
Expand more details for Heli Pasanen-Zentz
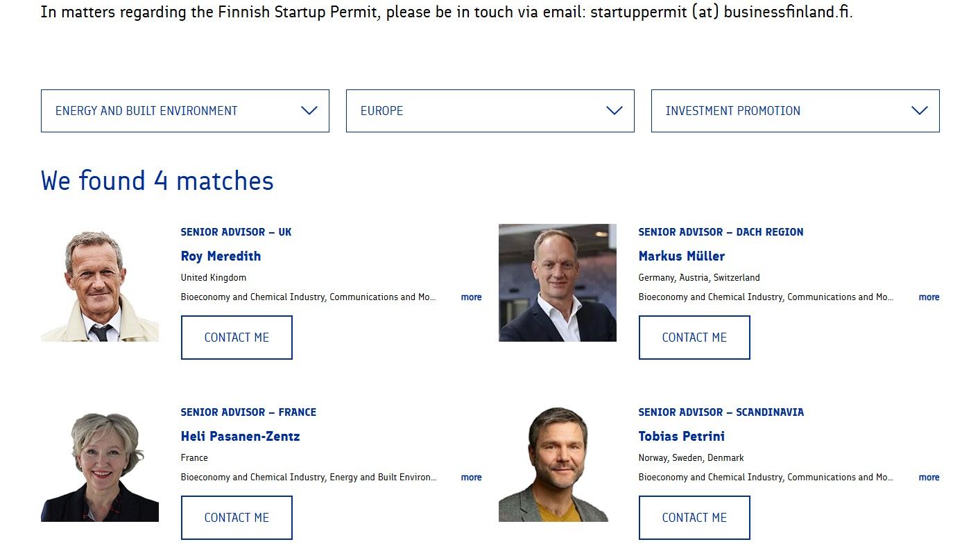tap(471, 478)
